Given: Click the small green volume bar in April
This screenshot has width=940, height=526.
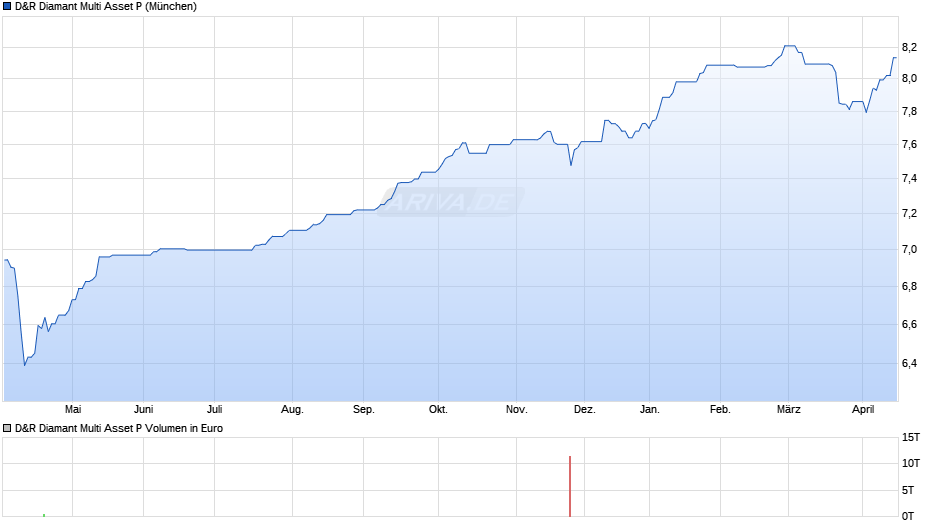Looking at the screenshot, I should pyautogui.click(x=44, y=515).
